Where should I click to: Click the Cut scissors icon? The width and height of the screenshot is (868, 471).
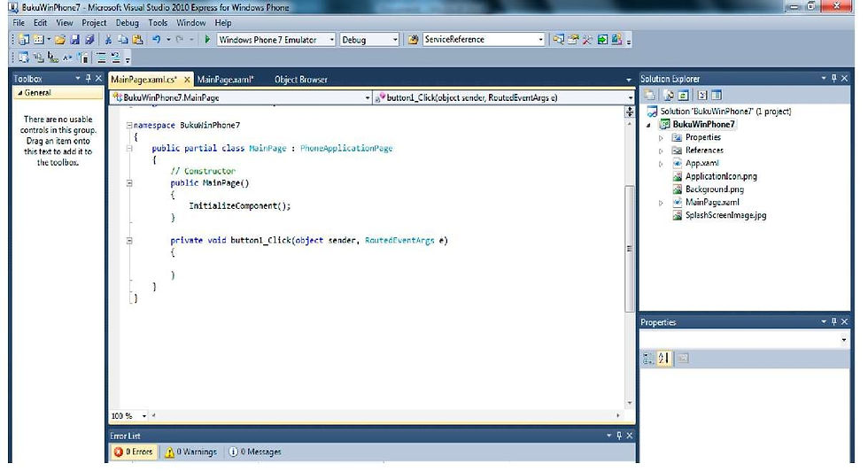point(108,40)
